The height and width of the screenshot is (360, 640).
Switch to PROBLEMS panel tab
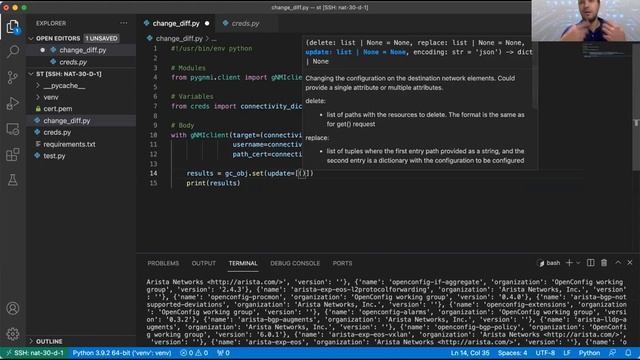click(163, 263)
